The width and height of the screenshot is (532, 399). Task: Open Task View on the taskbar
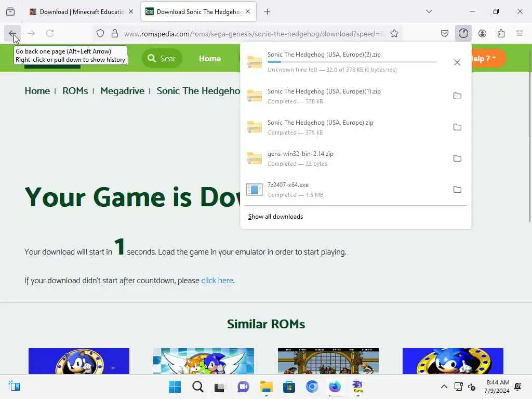click(220, 387)
